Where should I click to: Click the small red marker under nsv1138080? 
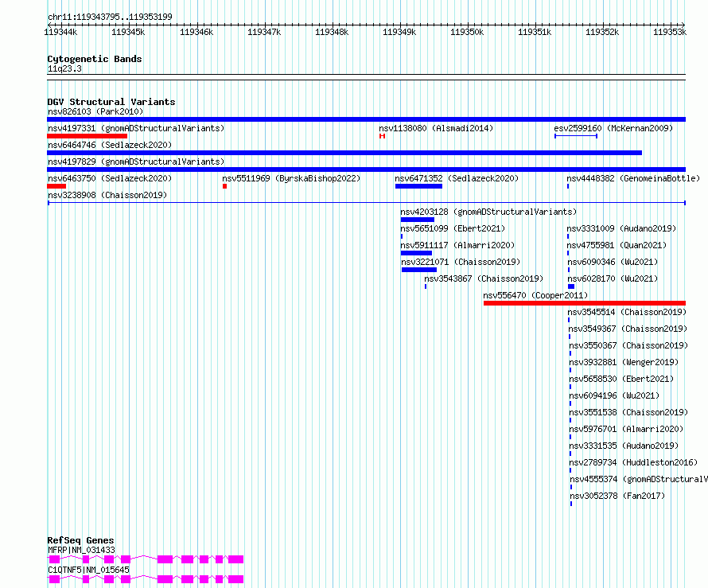point(382,136)
